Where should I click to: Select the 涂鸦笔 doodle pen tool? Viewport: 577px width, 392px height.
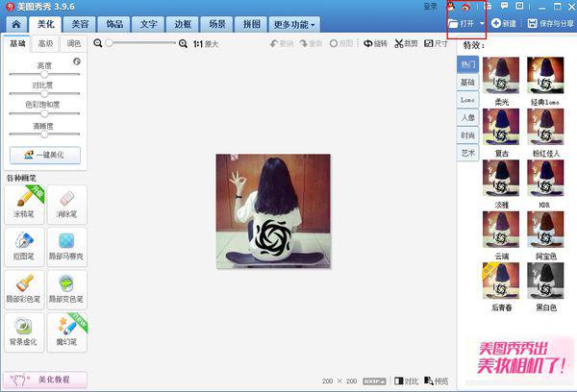pyautogui.click(x=24, y=205)
